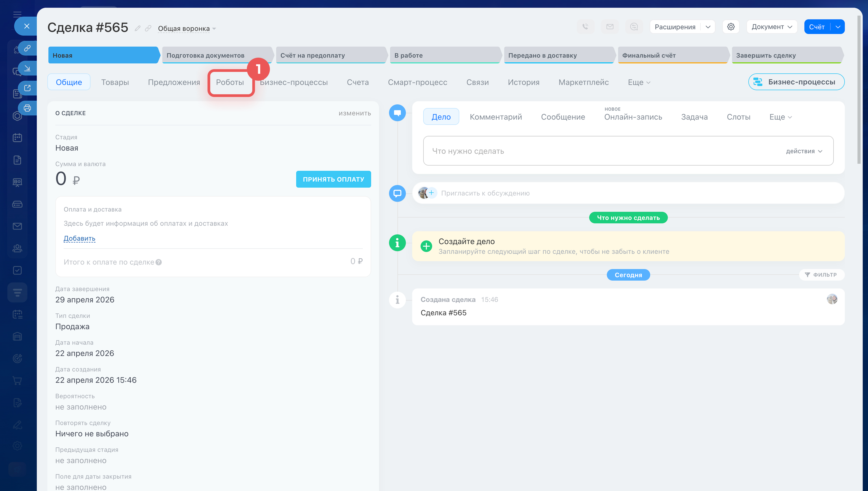Open the ФИЛЬТР timeline filter

[821, 275]
